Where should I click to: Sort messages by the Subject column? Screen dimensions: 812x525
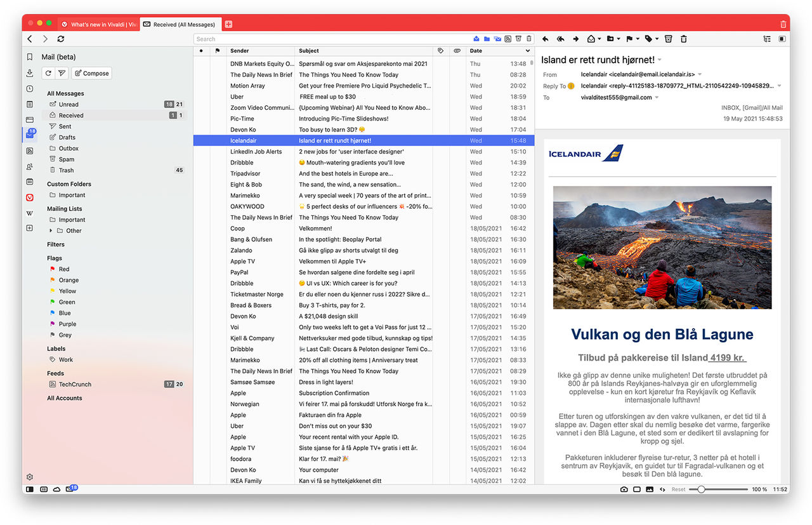coord(364,51)
